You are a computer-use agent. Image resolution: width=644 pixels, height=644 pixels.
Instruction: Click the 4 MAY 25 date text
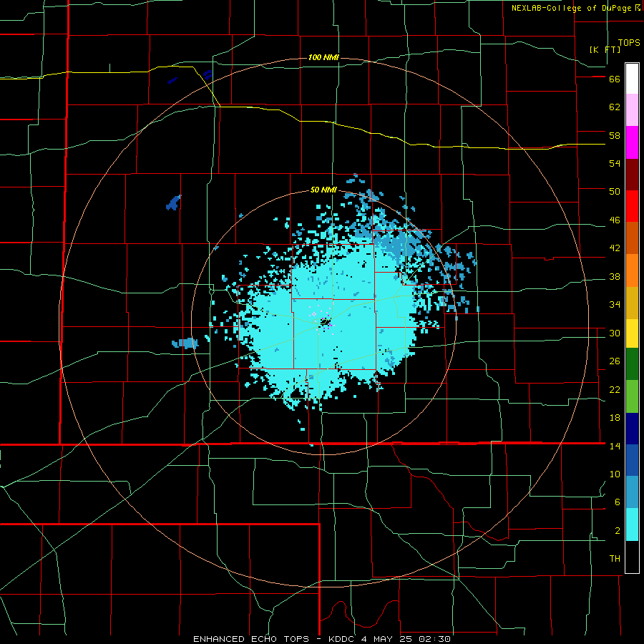pos(388,639)
